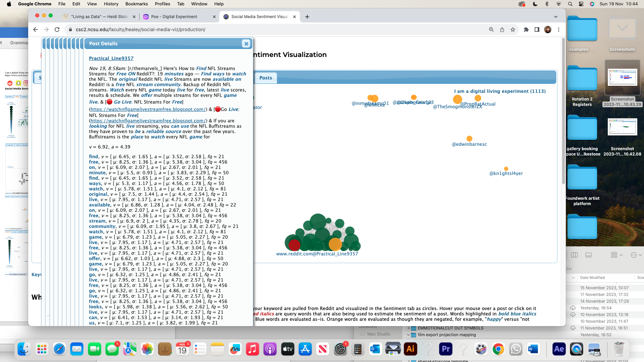Screen dimensions: 644x362
Task: Open Chrome extensions puzzle icon
Action: pyautogui.click(x=526, y=29)
